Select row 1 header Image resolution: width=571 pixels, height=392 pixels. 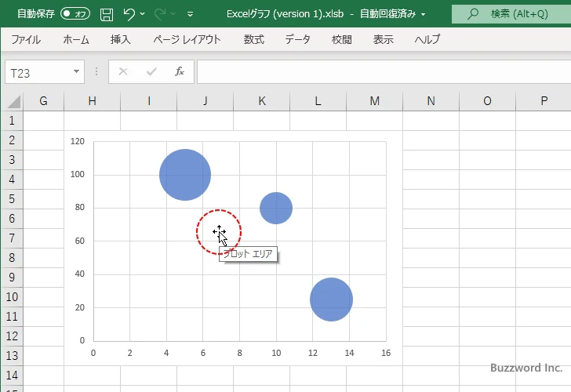point(12,121)
